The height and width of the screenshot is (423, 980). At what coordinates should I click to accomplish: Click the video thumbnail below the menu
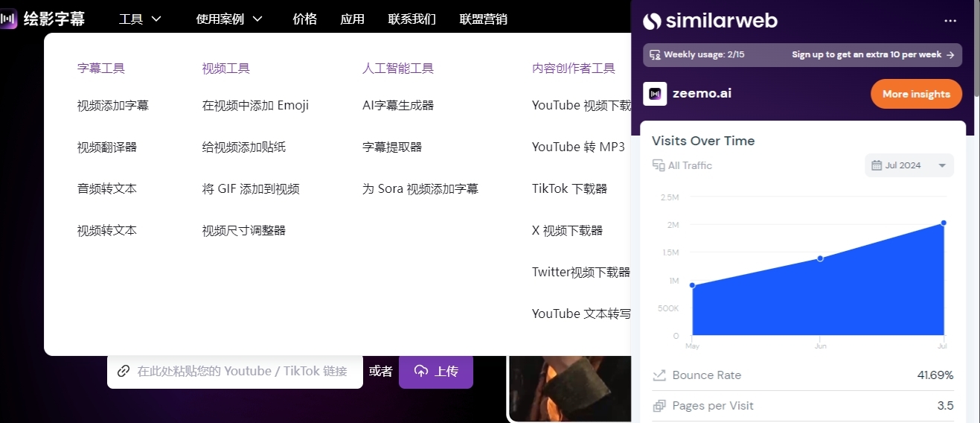pos(569,389)
